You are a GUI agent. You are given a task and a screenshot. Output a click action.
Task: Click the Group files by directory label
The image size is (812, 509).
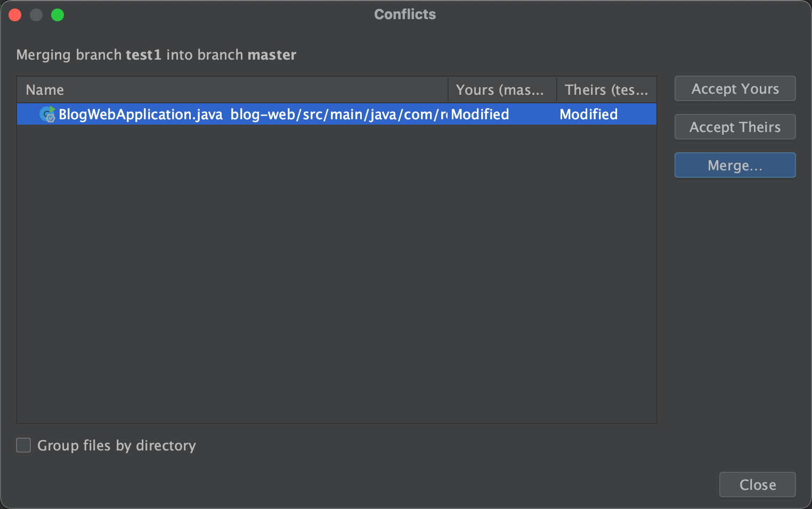[x=117, y=445]
